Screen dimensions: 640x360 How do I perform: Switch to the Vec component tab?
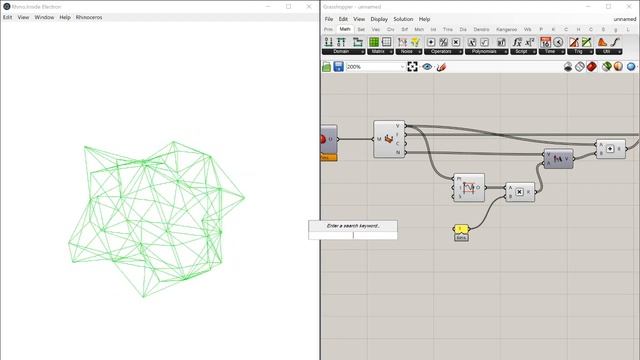[x=376, y=29]
